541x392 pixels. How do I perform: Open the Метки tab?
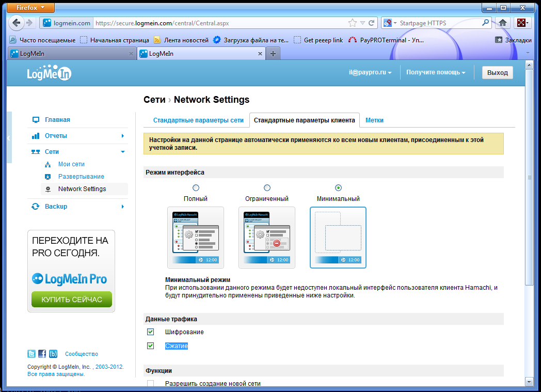click(x=374, y=120)
